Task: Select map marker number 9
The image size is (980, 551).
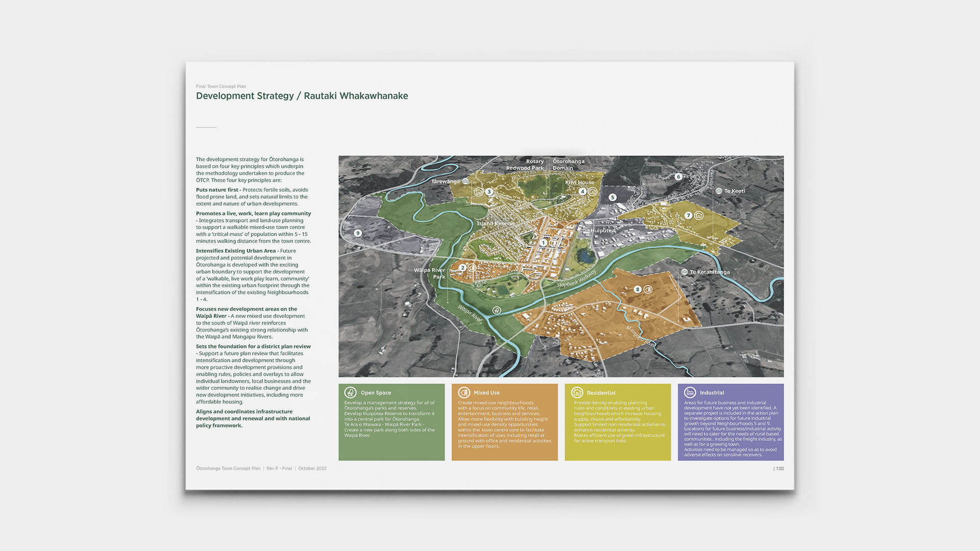Action: pos(358,233)
